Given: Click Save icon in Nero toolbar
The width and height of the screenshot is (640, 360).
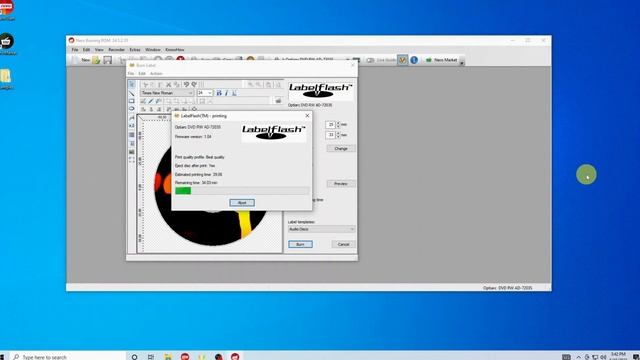Looking at the screenshot, I should click(107, 60).
